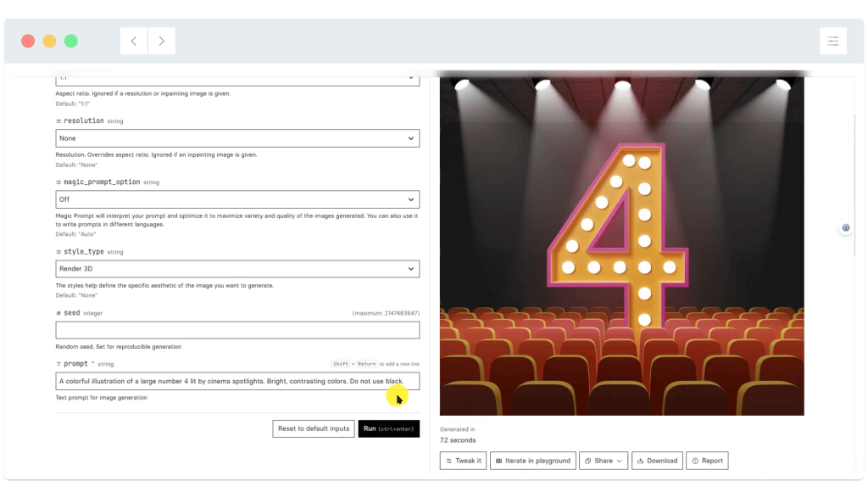Click the 'Random seed. Set for reproducible generation' text
Viewport: 868px width, 498px height.
click(x=119, y=347)
